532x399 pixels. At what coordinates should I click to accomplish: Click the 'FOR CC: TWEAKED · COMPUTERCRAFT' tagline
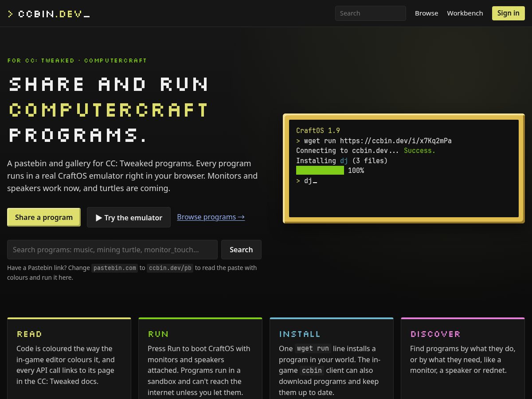click(x=77, y=60)
